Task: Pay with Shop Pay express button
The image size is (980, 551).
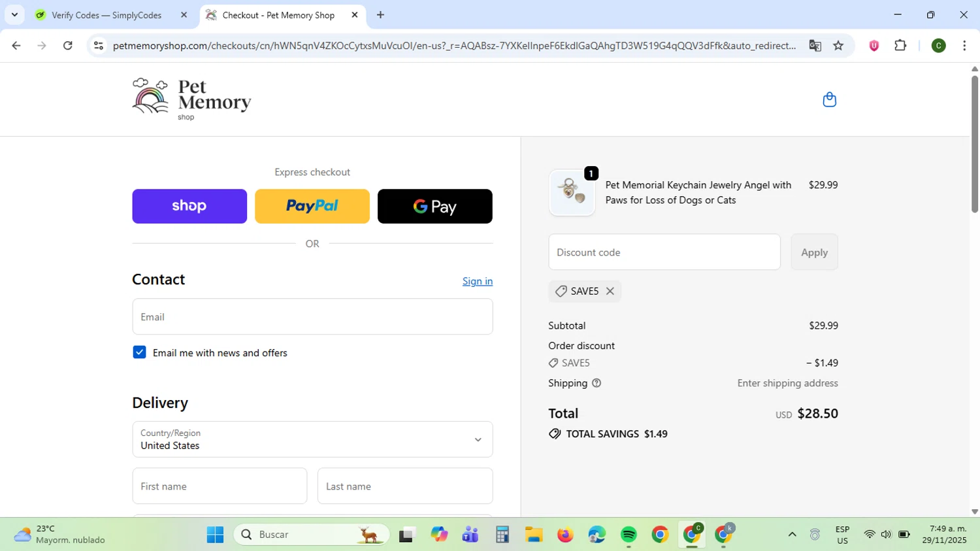Action: click(x=189, y=207)
